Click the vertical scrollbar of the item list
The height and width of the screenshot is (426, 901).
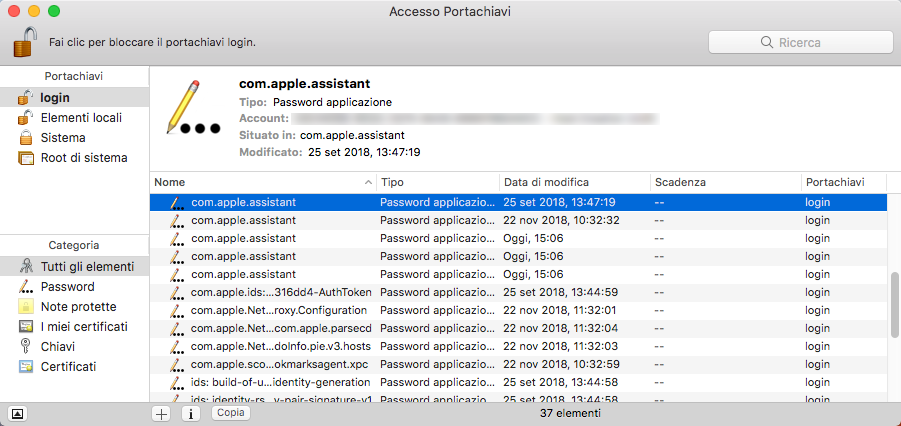point(894,300)
